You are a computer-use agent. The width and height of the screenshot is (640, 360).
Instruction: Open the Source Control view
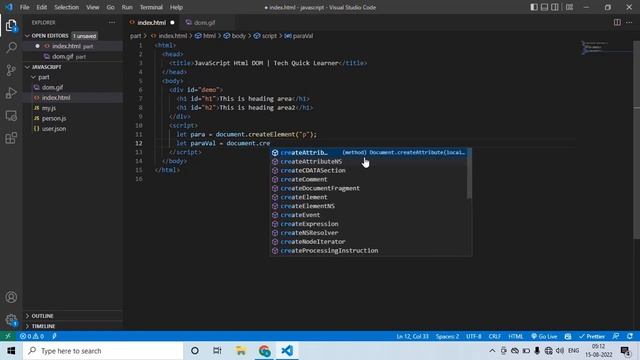click(x=11, y=70)
